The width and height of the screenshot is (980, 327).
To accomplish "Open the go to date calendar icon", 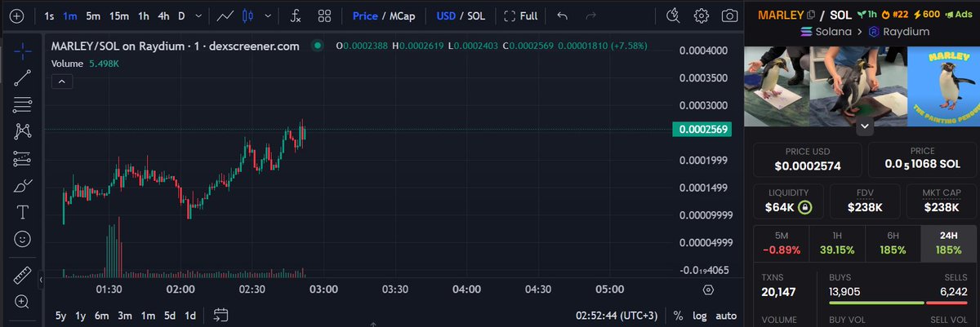I will [x=220, y=316].
